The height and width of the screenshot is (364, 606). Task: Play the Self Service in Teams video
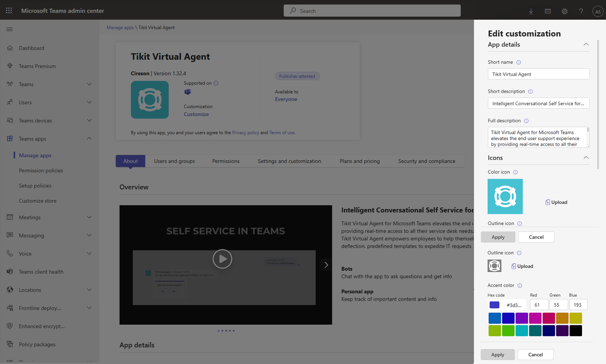(222, 259)
